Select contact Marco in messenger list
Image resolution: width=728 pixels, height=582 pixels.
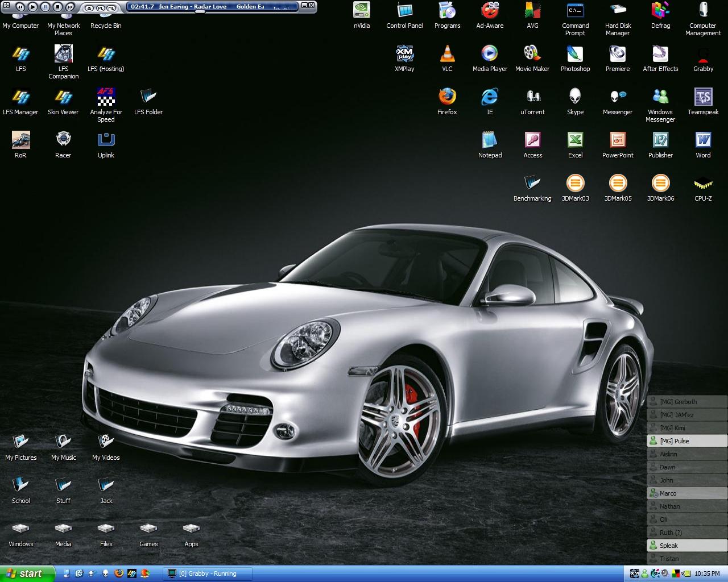click(x=687, y=493)
